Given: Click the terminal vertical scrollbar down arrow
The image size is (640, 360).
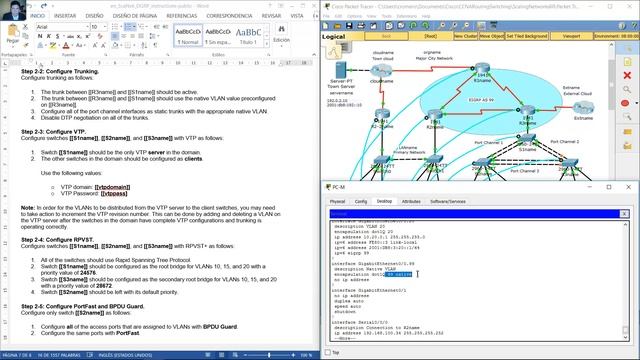Looking at the screenshot, I should 625,338.
